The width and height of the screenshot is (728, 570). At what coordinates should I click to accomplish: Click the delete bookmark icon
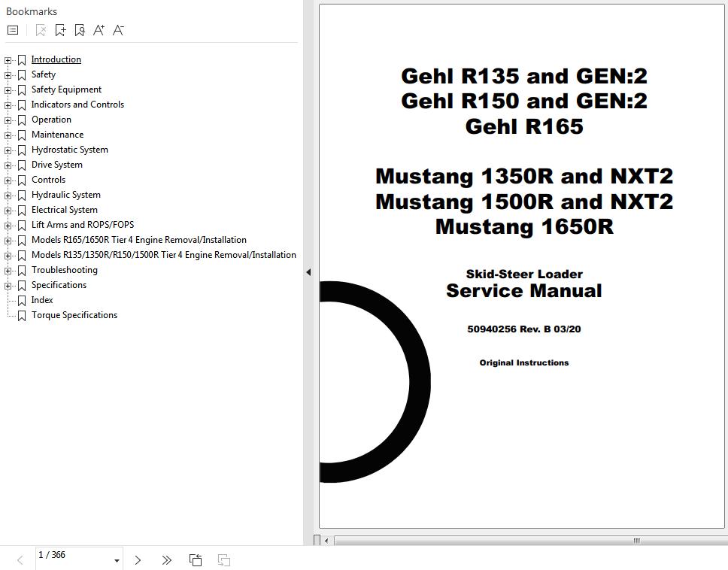tap(41, 30)
